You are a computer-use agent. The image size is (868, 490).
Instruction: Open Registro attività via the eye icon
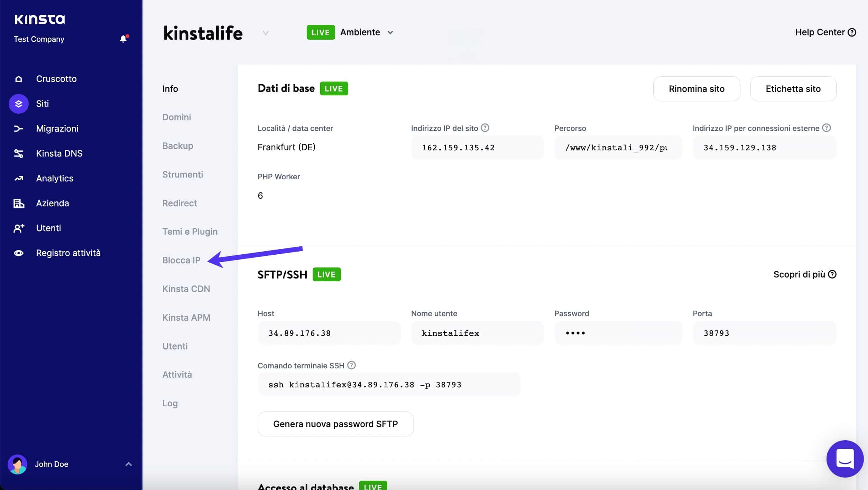[x=18, y=253]
